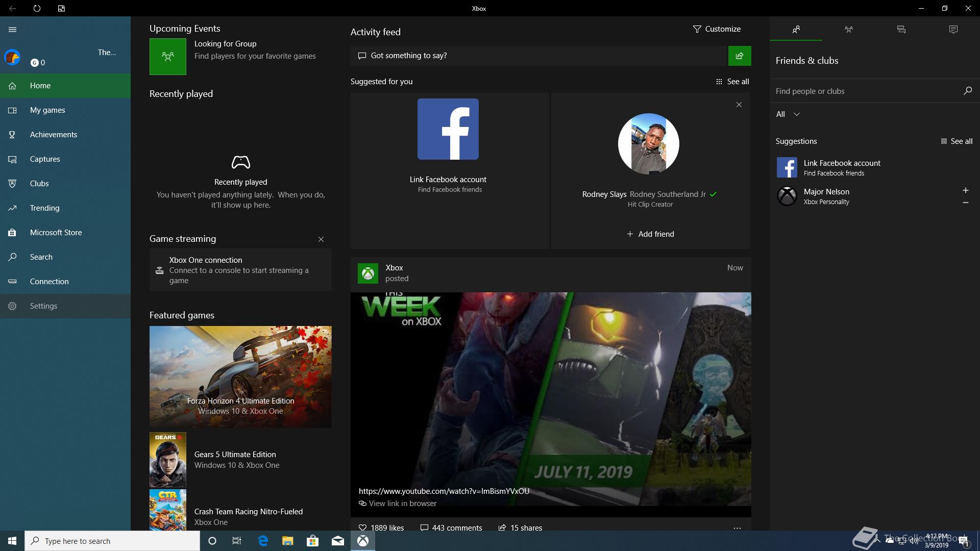Open the Windows Start menu
This screenshot has width=980, height=551.
(12, 541)
